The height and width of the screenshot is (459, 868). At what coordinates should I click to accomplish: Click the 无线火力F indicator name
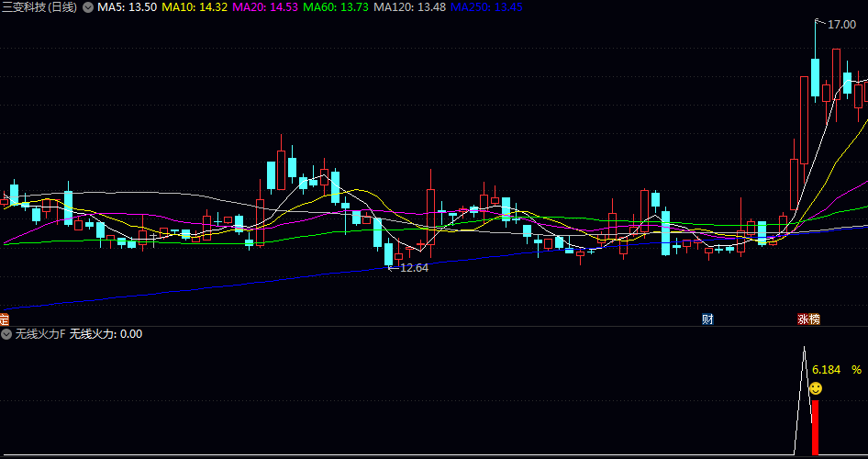pos(39,334)
